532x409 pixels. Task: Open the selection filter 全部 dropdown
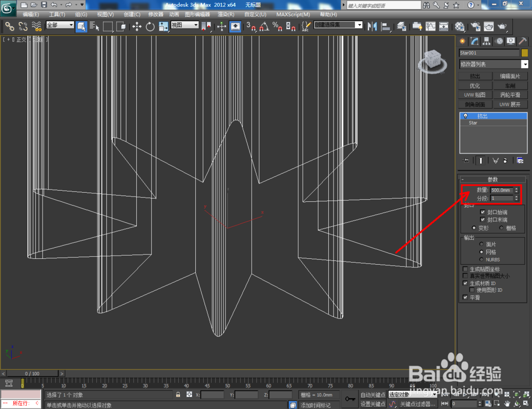tap(60, 25)
